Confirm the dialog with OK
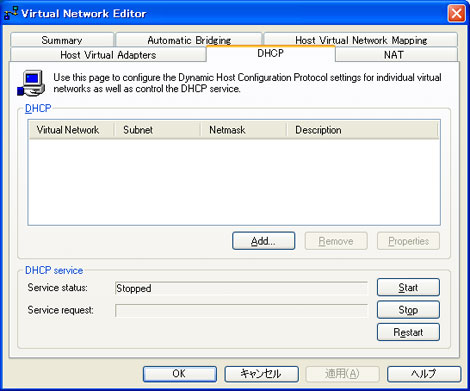470x391 pixels. pos(180,374)
